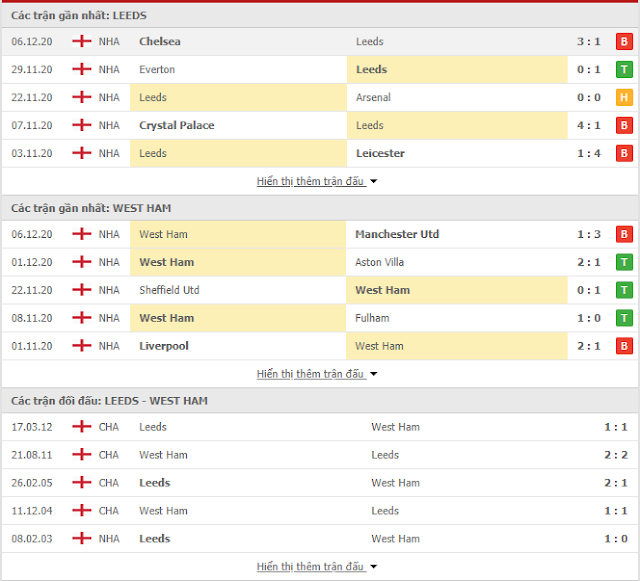
Task: Expand more matches arrow under head-to-head section
Action: 373,567
